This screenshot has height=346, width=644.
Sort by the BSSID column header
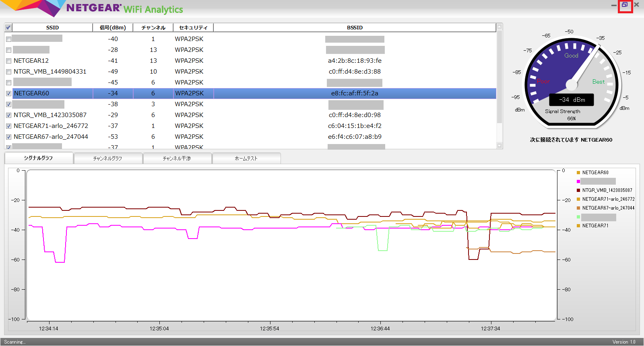coord(355,27)
